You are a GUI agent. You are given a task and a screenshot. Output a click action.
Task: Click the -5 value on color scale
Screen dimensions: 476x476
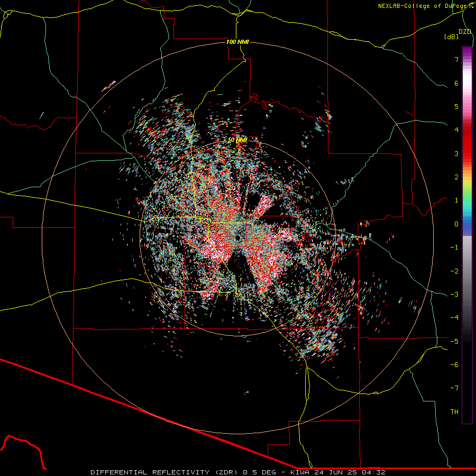(454, 342)
